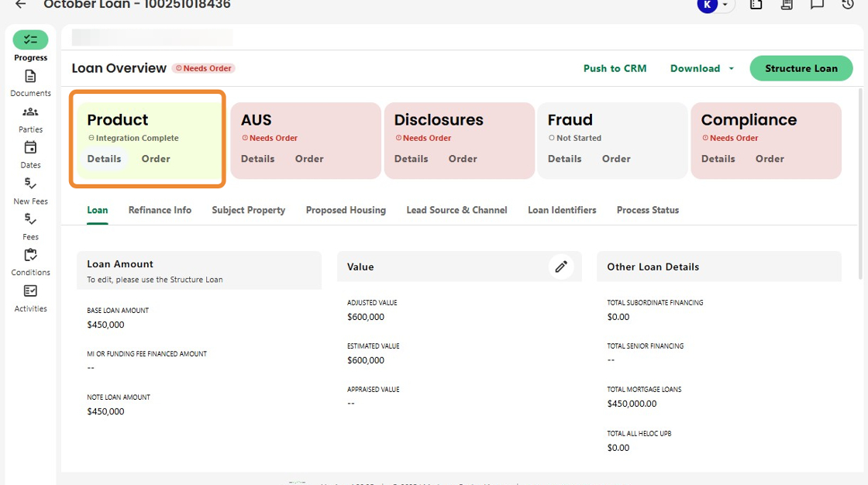Open Details on the AUS card

point(257,159)
